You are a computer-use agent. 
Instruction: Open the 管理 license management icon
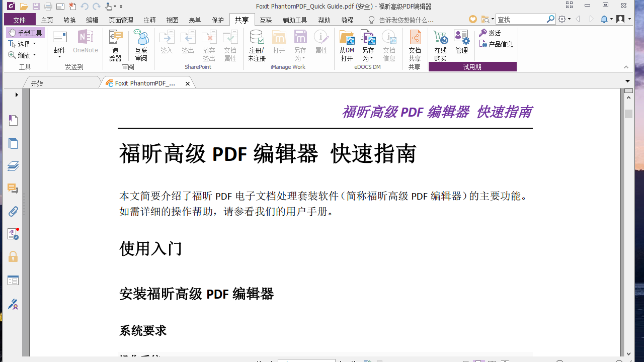coord(462,42)
